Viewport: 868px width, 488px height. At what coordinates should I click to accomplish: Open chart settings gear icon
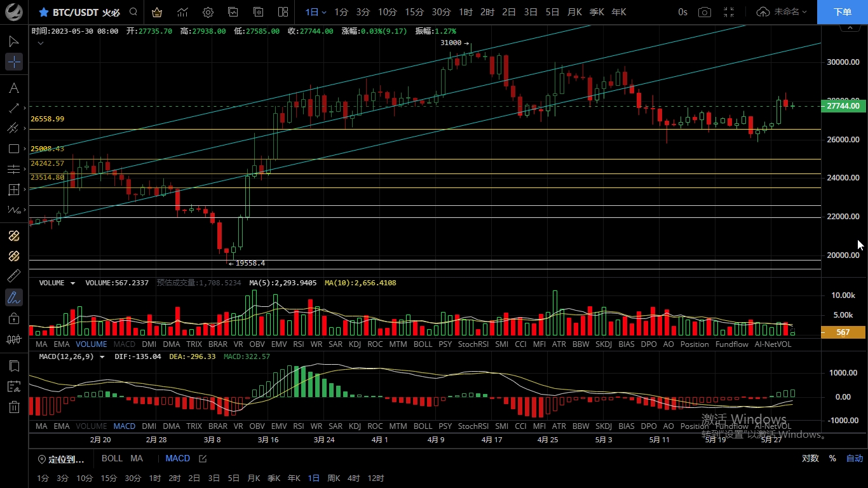208,12
